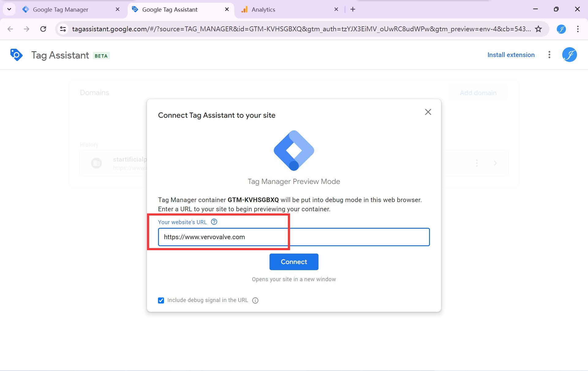View site information icon in address bar
The width and height of the screenshot is (588, 371).
click(x=63, y=29)
